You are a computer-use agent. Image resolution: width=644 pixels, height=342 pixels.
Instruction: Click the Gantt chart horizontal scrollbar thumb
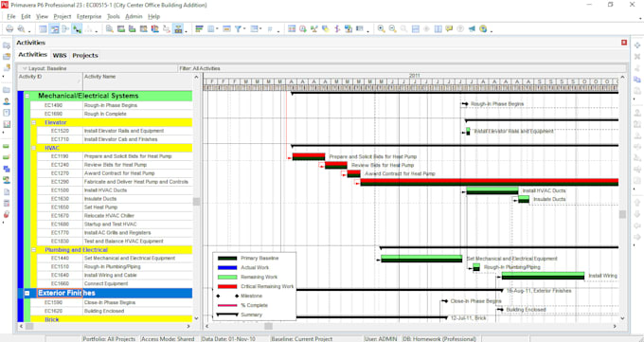[x=268, y=327]
